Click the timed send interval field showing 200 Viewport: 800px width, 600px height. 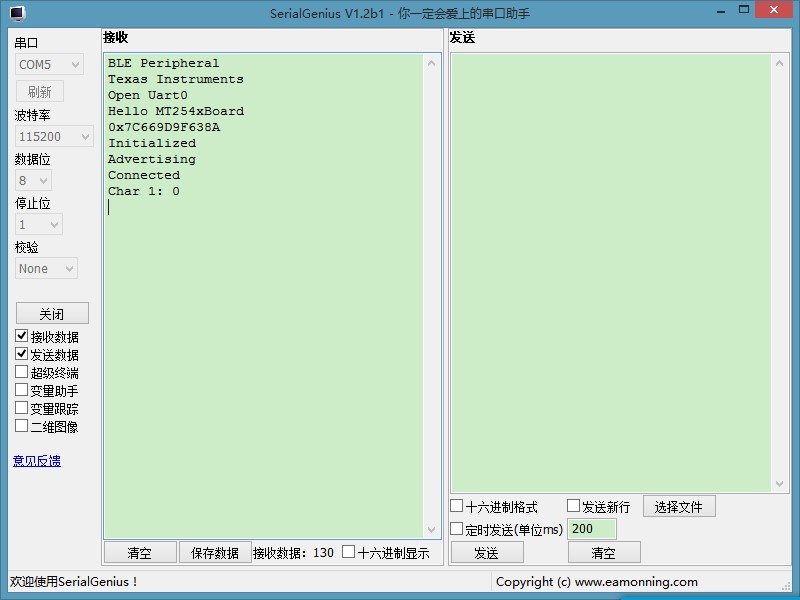tap(592, 529)
